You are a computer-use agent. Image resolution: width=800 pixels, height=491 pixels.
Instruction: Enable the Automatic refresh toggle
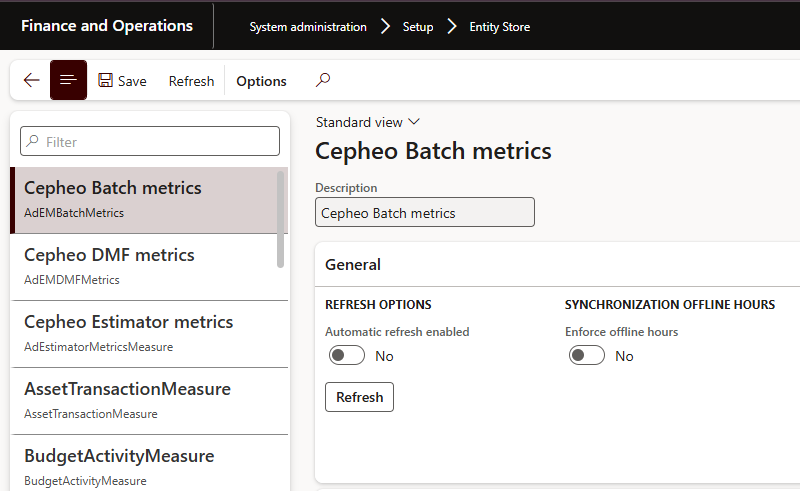coord(346,356)
